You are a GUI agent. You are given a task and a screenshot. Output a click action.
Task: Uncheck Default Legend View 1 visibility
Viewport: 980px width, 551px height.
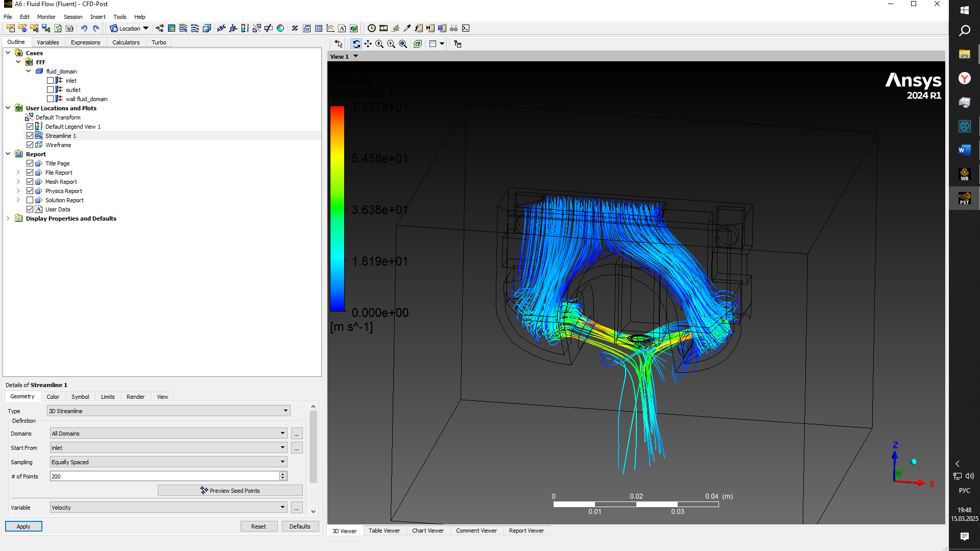[x=30, y=127]
